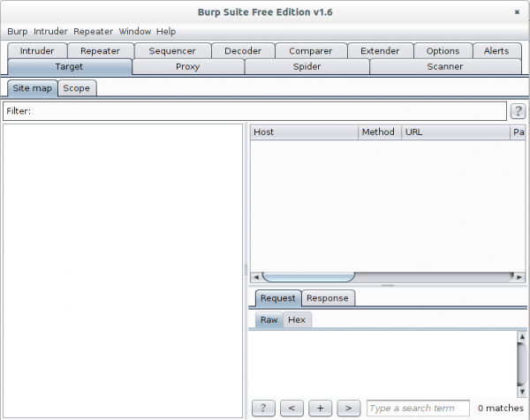Go to next search match
This screenshot has height=420, width=530.
(x=349, y=409)
